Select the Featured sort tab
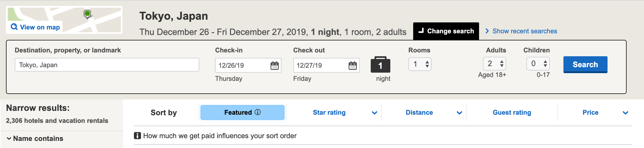The width and height of the screenshot is (644, 148). tap(238, 113)
